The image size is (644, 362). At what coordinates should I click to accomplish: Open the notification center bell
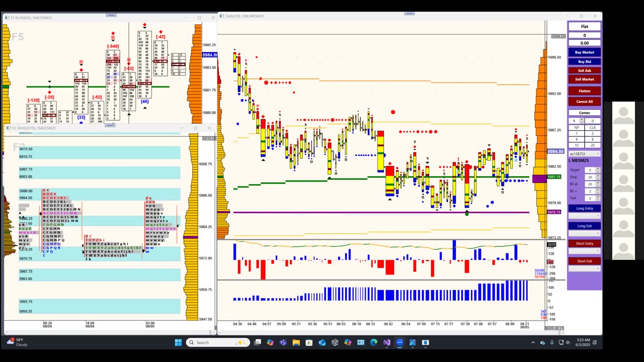click(595, 342)
